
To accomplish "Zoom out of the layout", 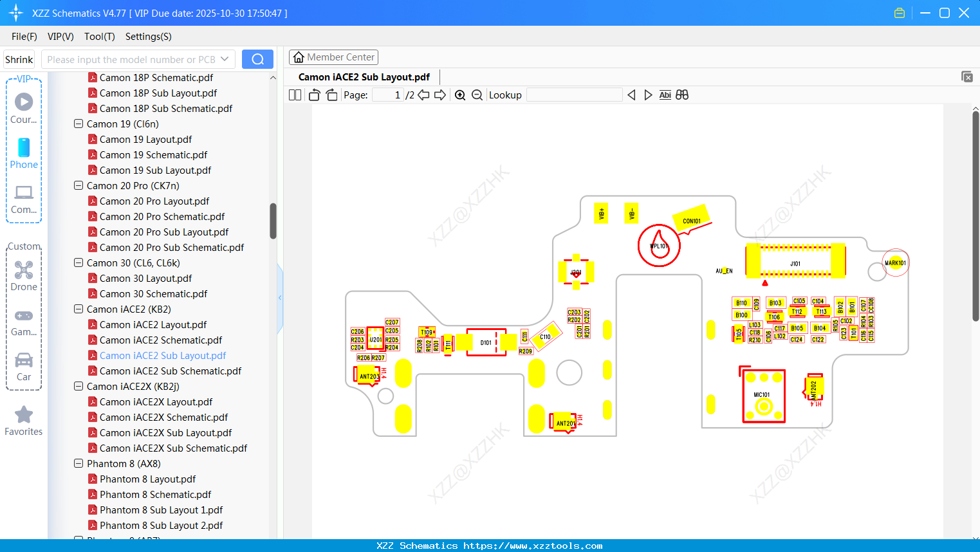I will click(x=477, y=95).
